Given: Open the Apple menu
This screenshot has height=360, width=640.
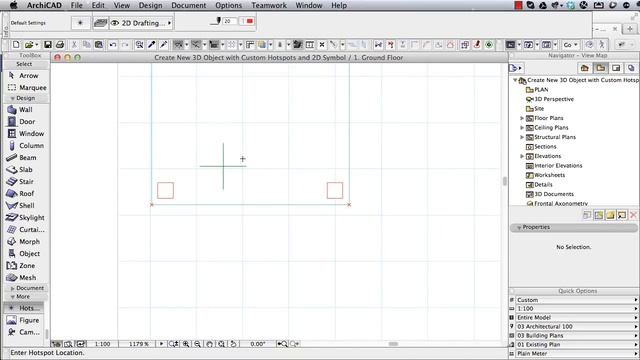Looking at the screenshot, I should click(x=13, y=5).
